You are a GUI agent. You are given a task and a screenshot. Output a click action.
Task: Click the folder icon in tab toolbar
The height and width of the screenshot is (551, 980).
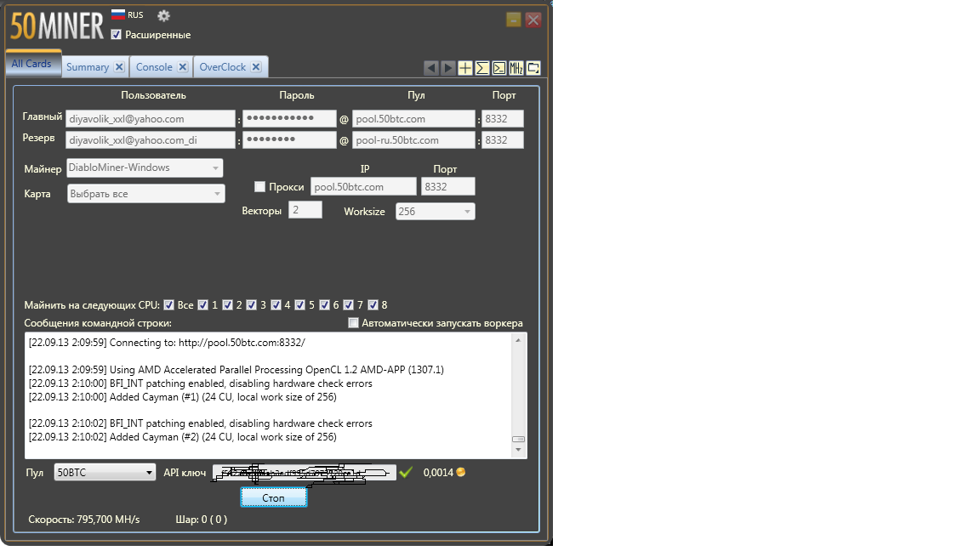pyautogui.click(x=533, y=68)
